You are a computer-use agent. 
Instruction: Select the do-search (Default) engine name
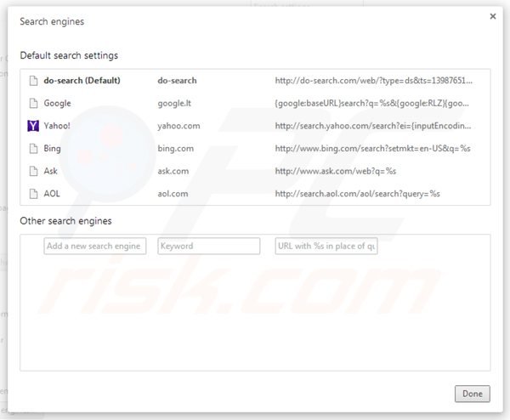click(x=82, y=81)
